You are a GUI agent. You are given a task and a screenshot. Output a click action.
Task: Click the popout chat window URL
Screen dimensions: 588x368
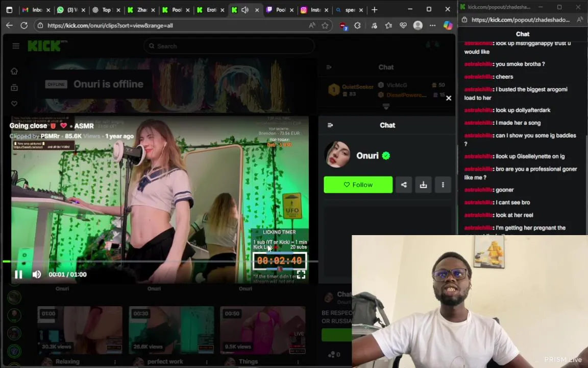click(x=521, y=19)
